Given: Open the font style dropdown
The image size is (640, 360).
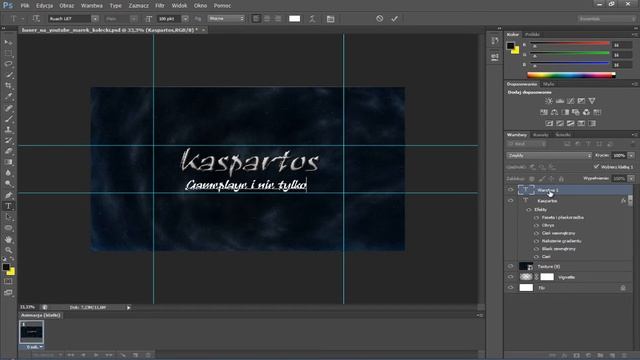Looking at the screenshot, I should (134, 19).
